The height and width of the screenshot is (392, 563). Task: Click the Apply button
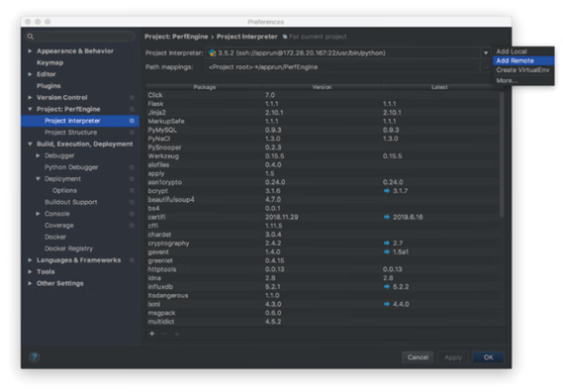click(453, 357)
